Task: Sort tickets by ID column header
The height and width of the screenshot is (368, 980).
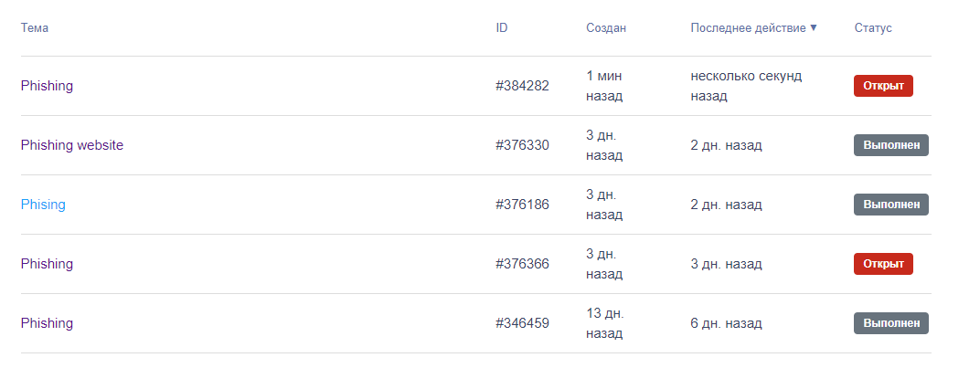Action: [x=502, y=28]
